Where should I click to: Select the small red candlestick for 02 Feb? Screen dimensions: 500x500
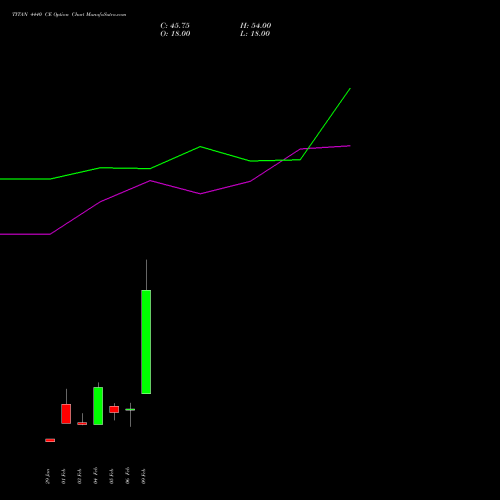pyautogui.click(x=82, y=423)
